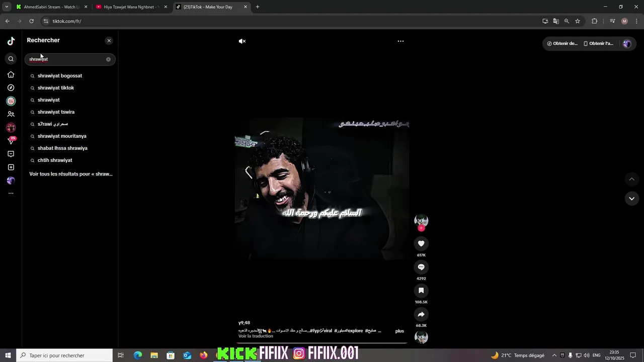Open the y9.48 username link
The image size is (644, 362).
click(x=244, y=323)
